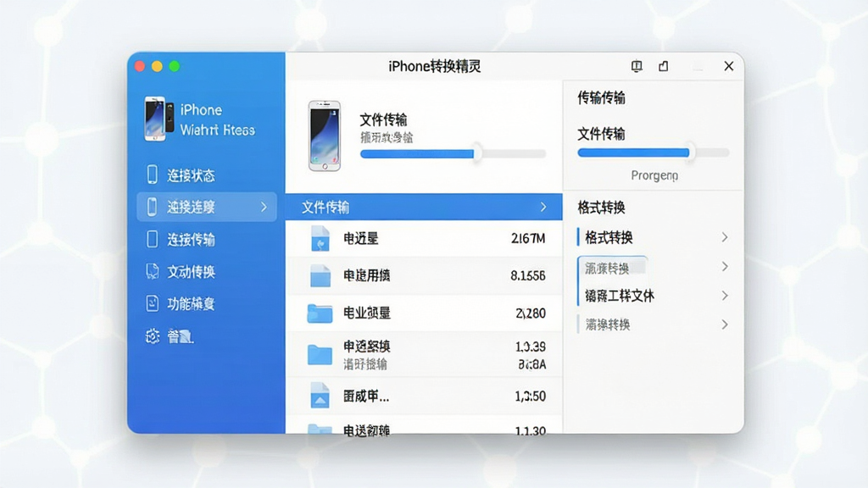Click the 工样文件 option label
Image resolution: width=868 pixels, height=488 pixels.
pyautogui.click(x=620, y=296)
